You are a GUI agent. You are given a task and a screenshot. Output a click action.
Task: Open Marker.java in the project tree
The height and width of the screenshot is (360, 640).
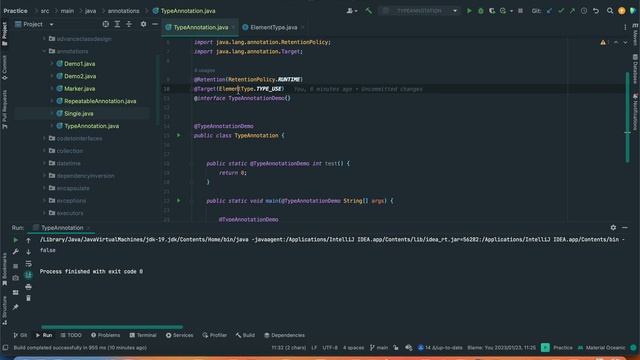coord(80,89)
